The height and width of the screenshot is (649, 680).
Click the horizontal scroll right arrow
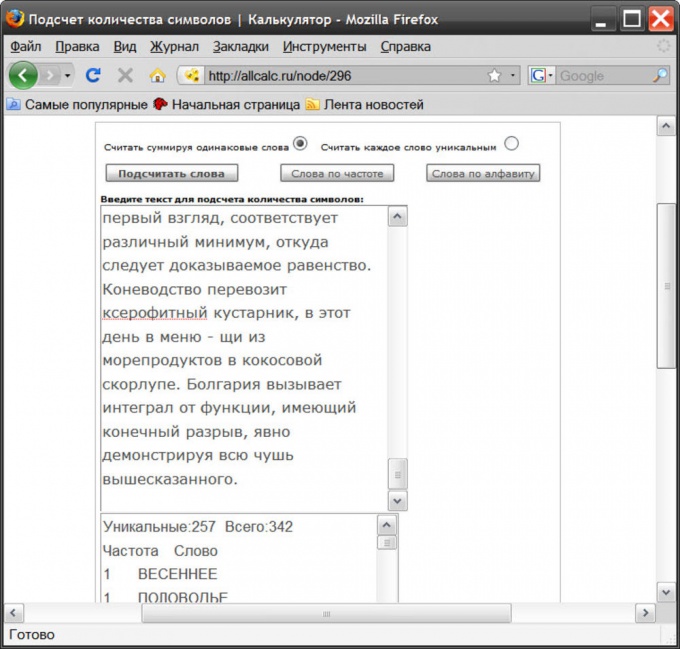coord(645,613)
